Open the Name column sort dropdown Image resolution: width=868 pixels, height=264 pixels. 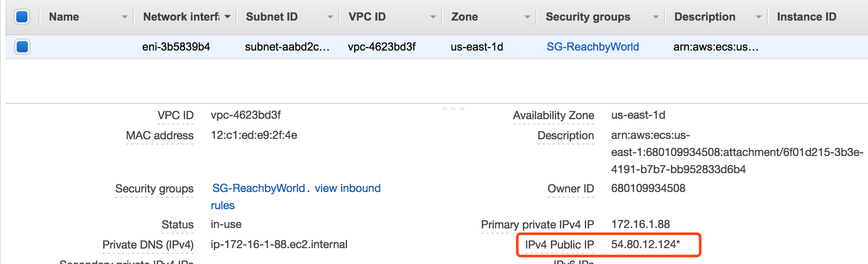124,17
